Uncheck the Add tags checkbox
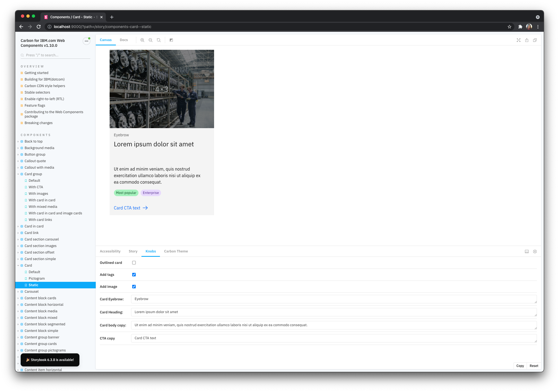This screenshot has height=392, width=559. point(134,274)
